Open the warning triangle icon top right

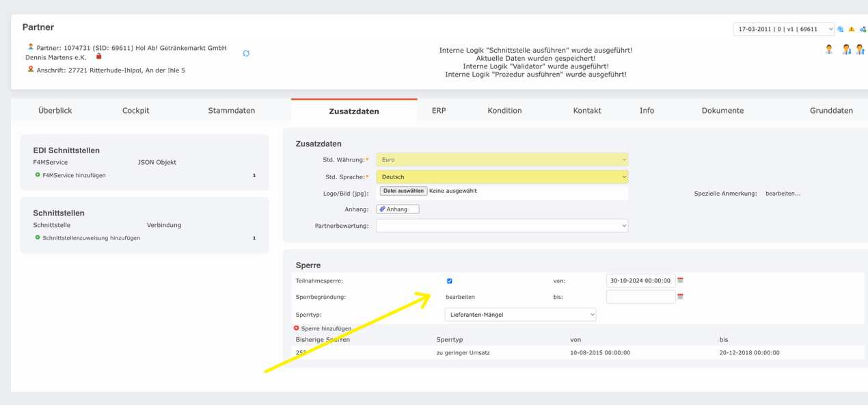851,29
